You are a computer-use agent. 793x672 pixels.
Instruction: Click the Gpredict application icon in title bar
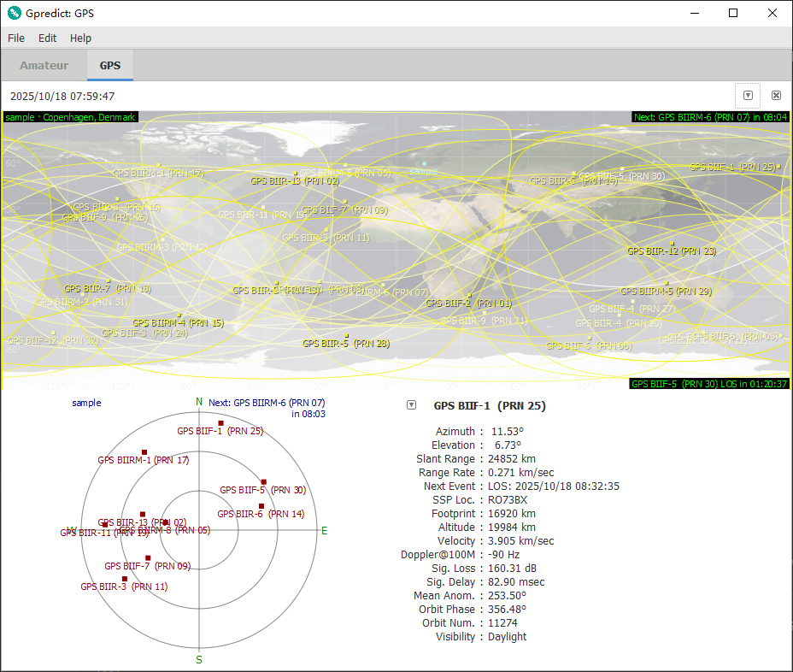(x=15, y=13)
